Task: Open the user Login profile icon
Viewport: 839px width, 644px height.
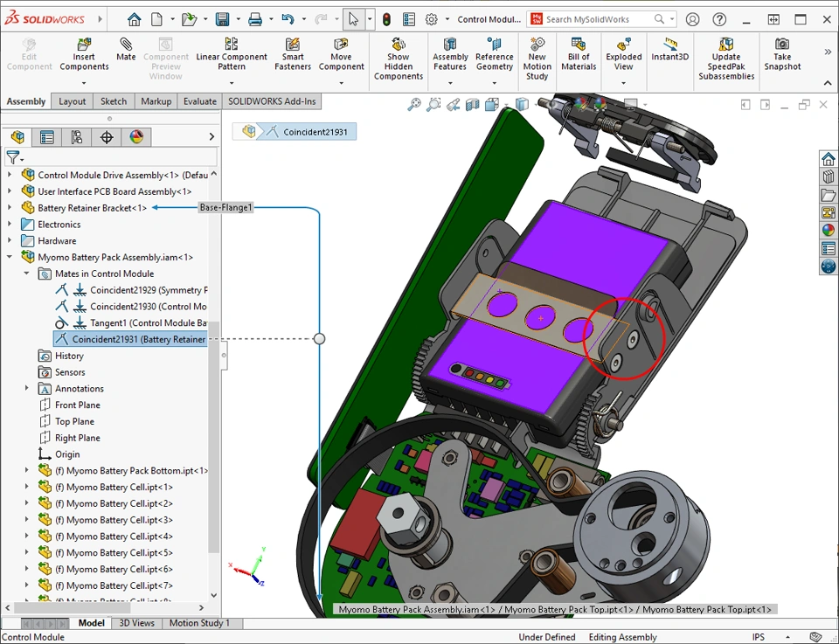Action: point(692,20)
